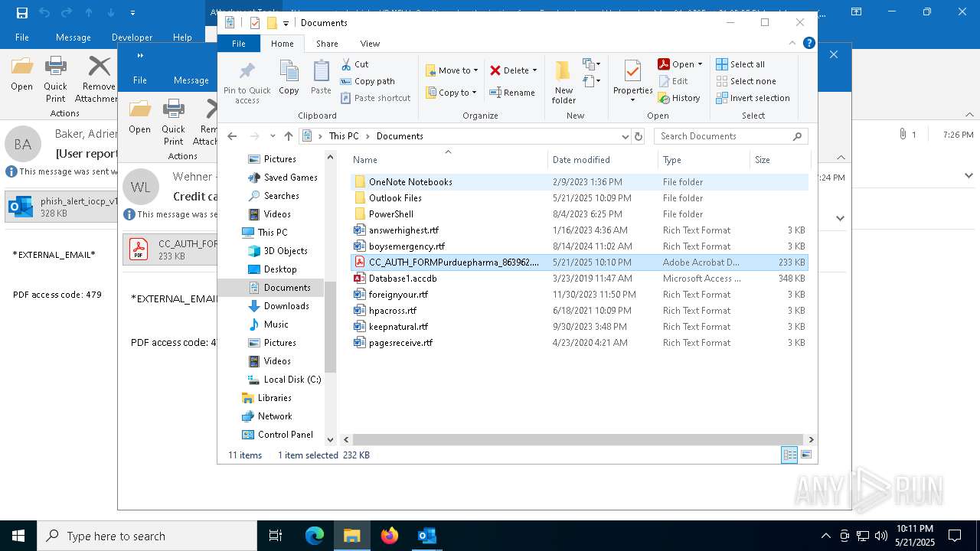Image resolution: width=980 pixels, height=551 pixels.
Task: Open Firefox from taskbar
Action: point(390,536)
